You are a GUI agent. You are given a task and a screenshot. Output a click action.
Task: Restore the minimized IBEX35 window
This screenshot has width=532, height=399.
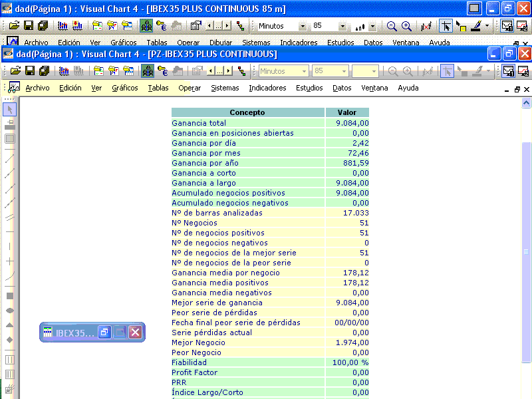tap(104, 332)
